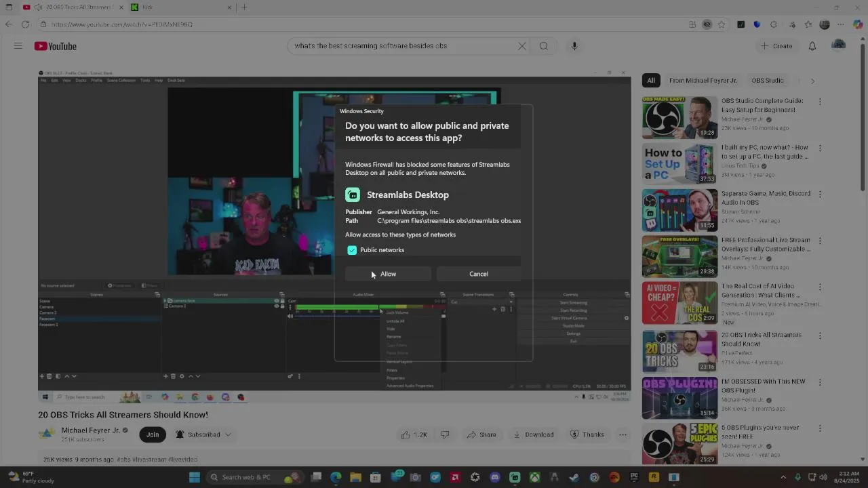Open the Windows Start button on the taskbar
The image size is (868, 488).
[x=195, y=477]
